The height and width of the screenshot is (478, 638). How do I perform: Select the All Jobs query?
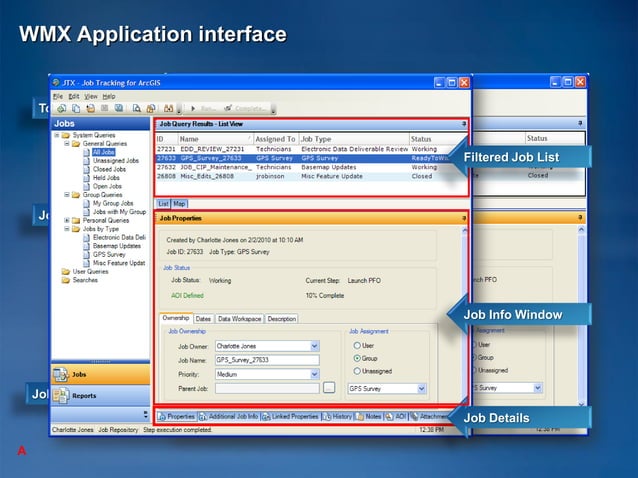(103, 152)
